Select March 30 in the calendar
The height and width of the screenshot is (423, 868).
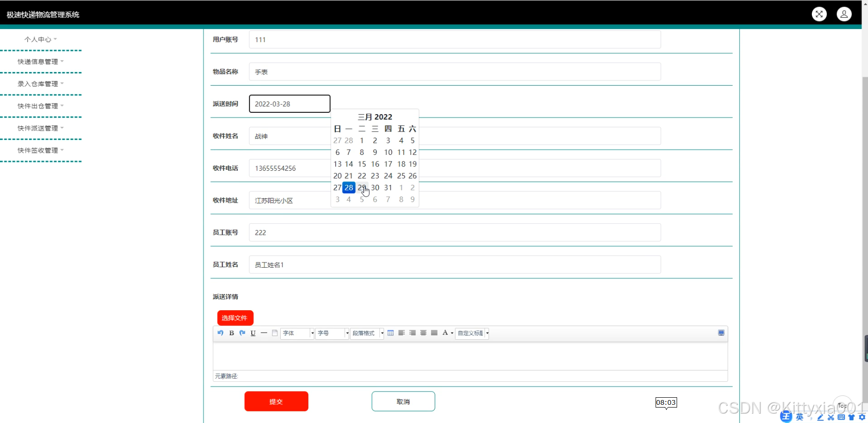(375, 188)
